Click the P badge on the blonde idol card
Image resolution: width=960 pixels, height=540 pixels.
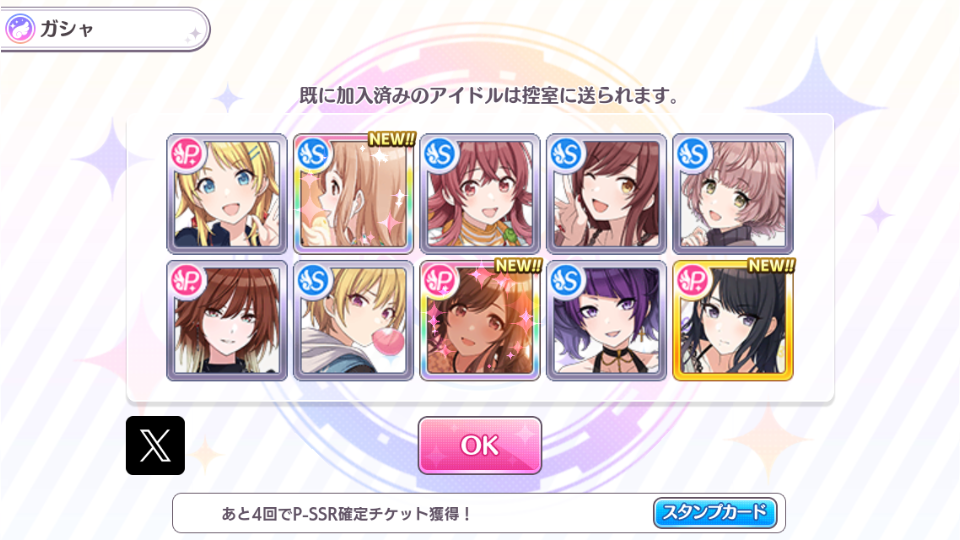[187, 154]
